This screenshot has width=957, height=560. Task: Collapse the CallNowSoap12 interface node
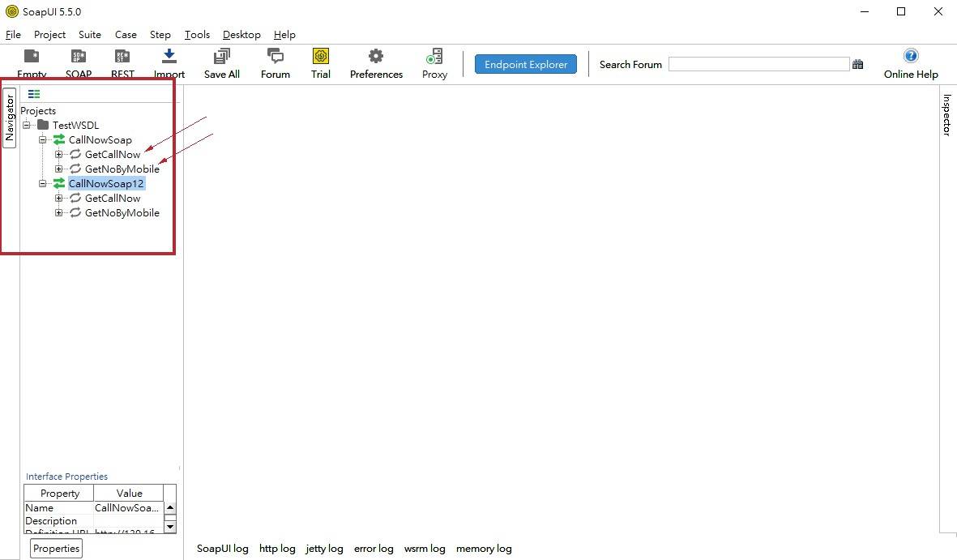point(43,183)
